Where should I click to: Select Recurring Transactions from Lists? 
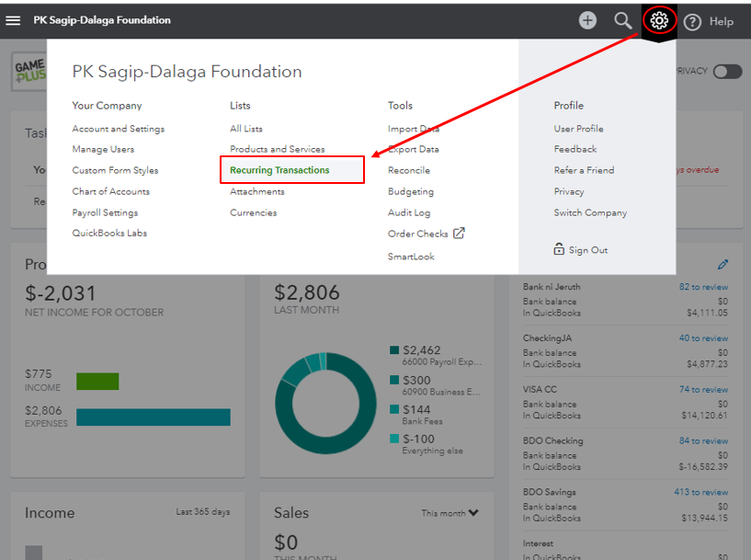[x=279, y=170]
